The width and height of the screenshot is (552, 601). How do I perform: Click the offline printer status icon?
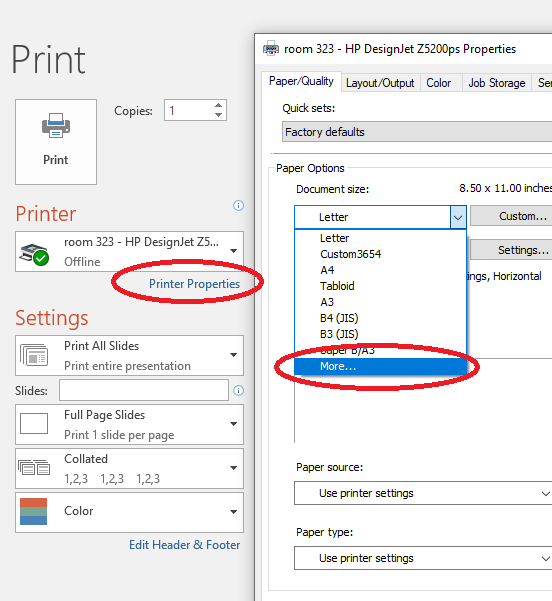[x=34, y=254]
